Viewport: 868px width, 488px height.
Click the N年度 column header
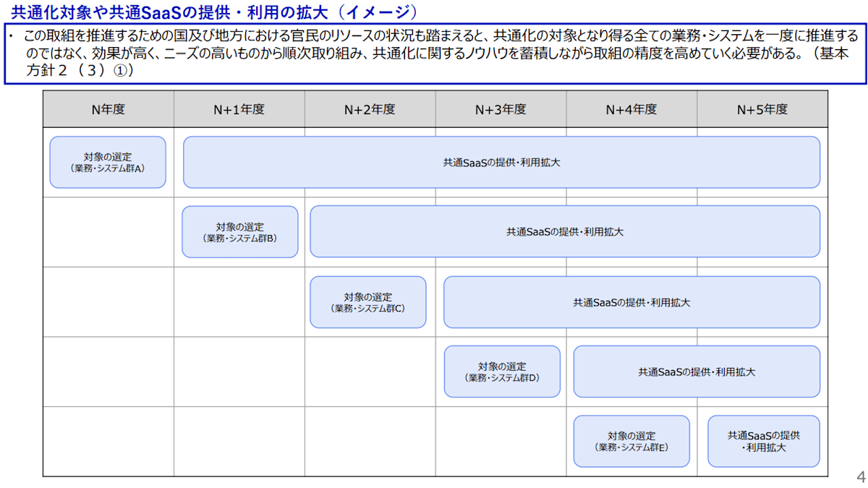coord(109,109)
